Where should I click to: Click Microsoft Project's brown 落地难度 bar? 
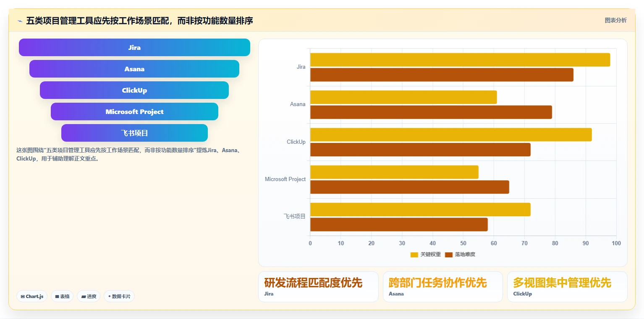tap(410, 187)
